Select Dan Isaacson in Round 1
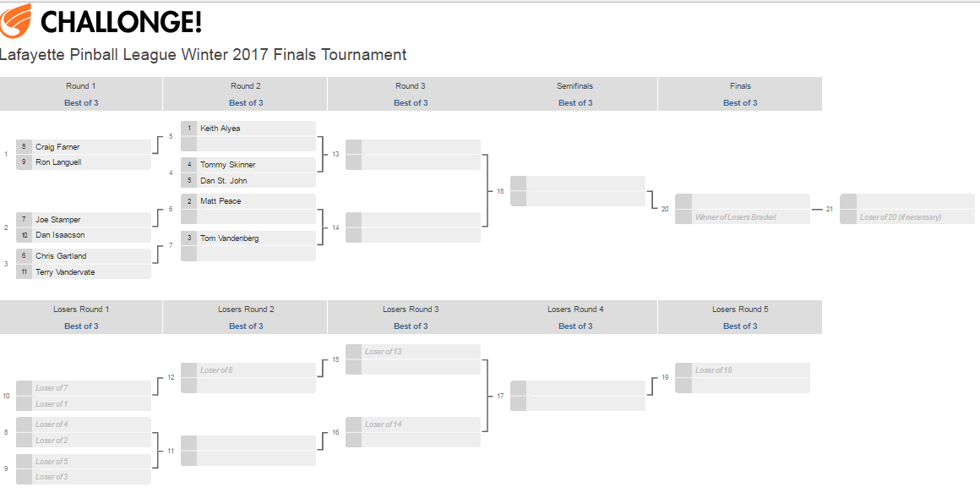980x493 pixels. click(84, 235)
